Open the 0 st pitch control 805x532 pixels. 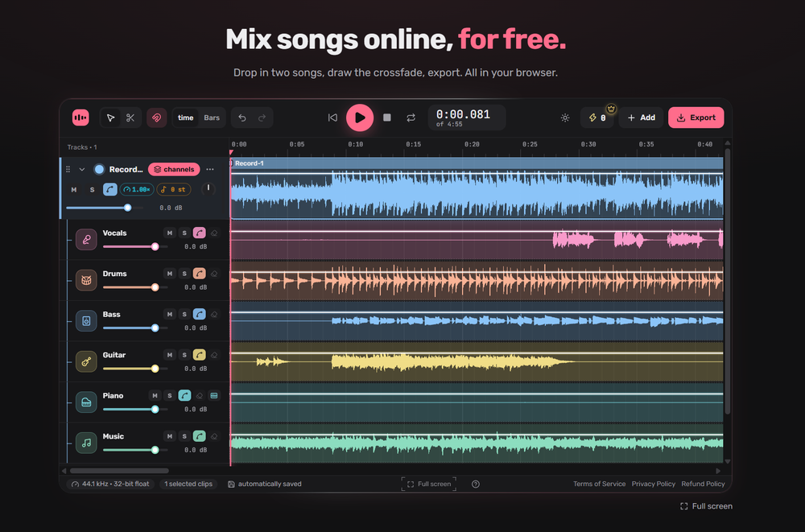coord(174,189)
